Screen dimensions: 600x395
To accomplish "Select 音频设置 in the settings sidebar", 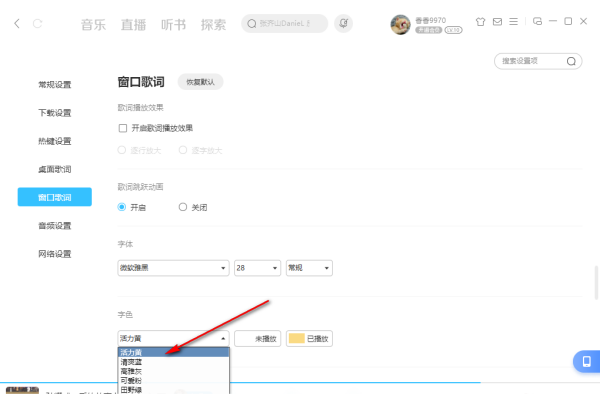I will pos(55,226).
